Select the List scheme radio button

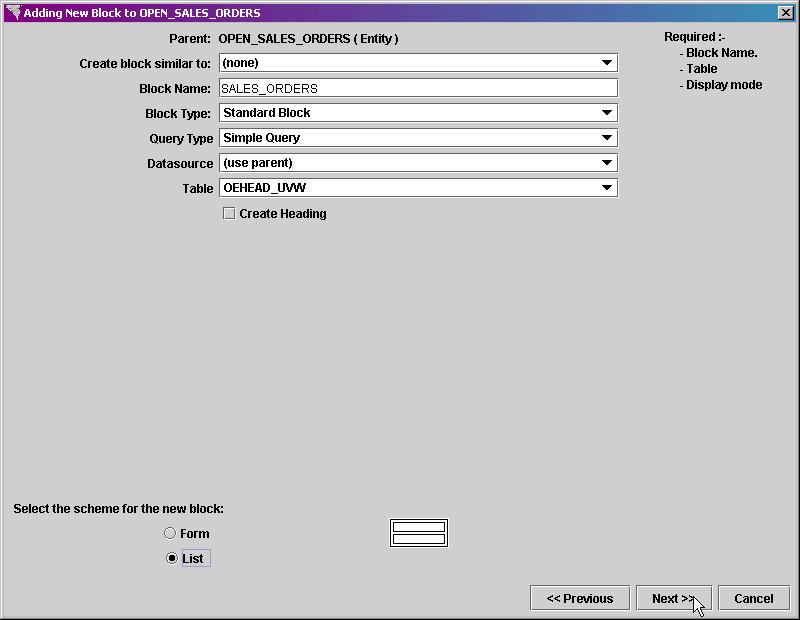pos(170,558)
